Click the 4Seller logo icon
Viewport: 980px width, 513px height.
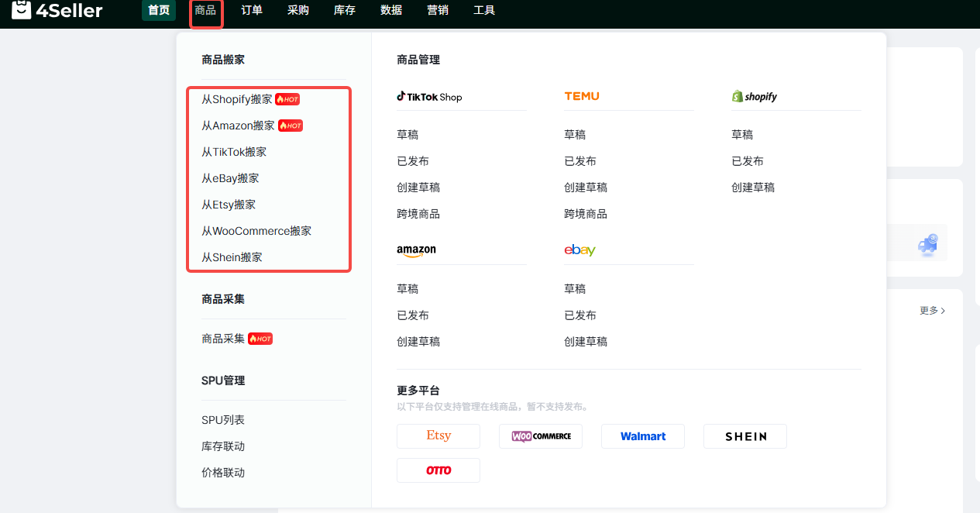pos(21,10)
